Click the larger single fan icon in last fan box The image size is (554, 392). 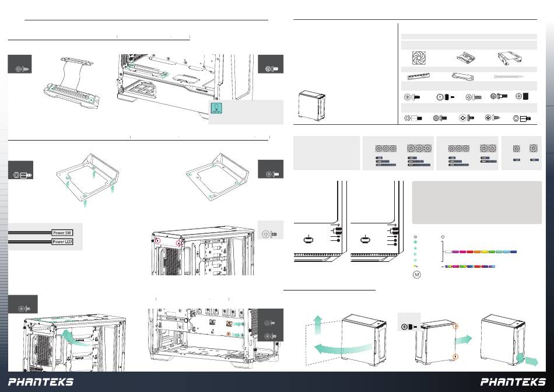[x=534, y=148]
